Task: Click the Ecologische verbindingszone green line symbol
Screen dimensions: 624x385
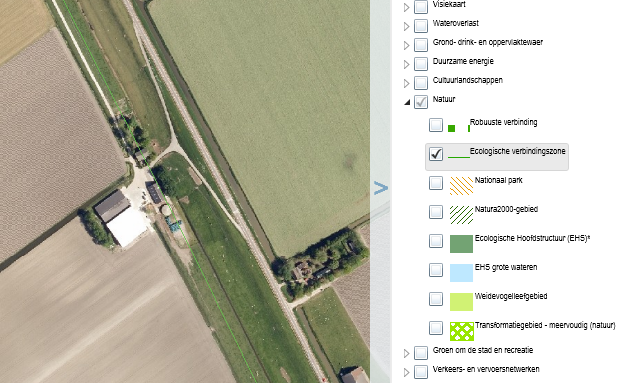Action: coord(459,157)
